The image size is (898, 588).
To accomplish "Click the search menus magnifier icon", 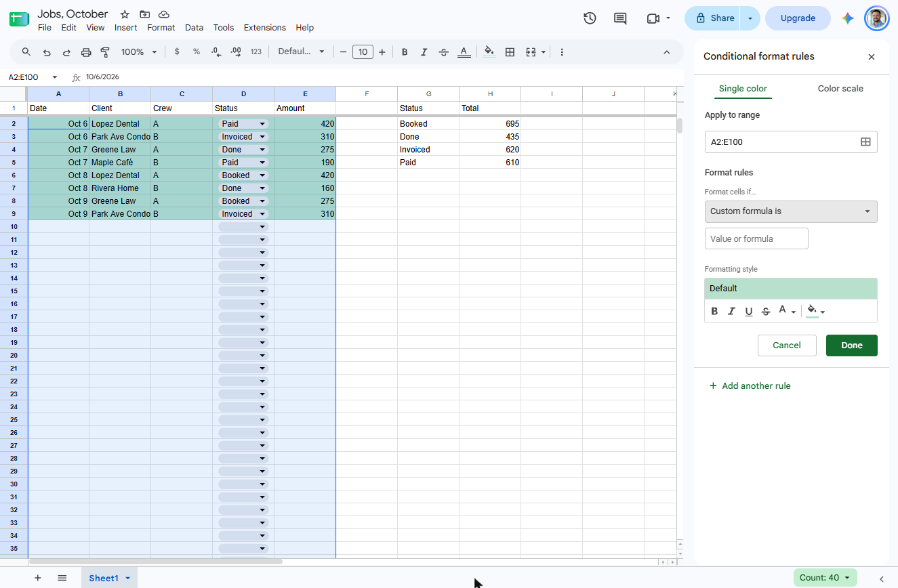I will point(26,52).
